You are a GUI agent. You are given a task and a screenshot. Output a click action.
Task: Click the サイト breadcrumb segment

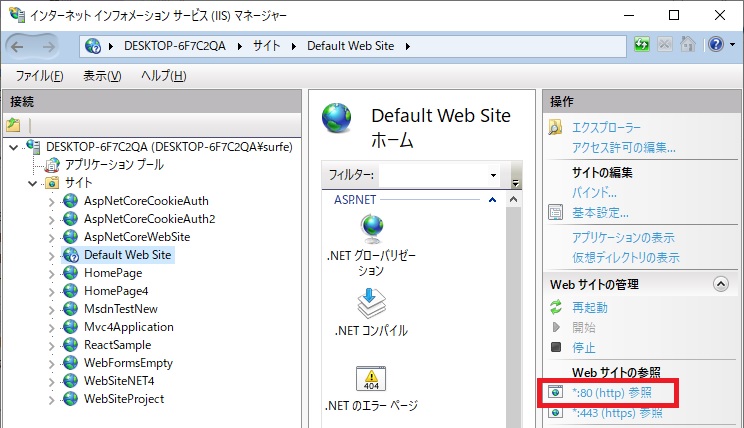pyautogui.click(x=266, y=46)
